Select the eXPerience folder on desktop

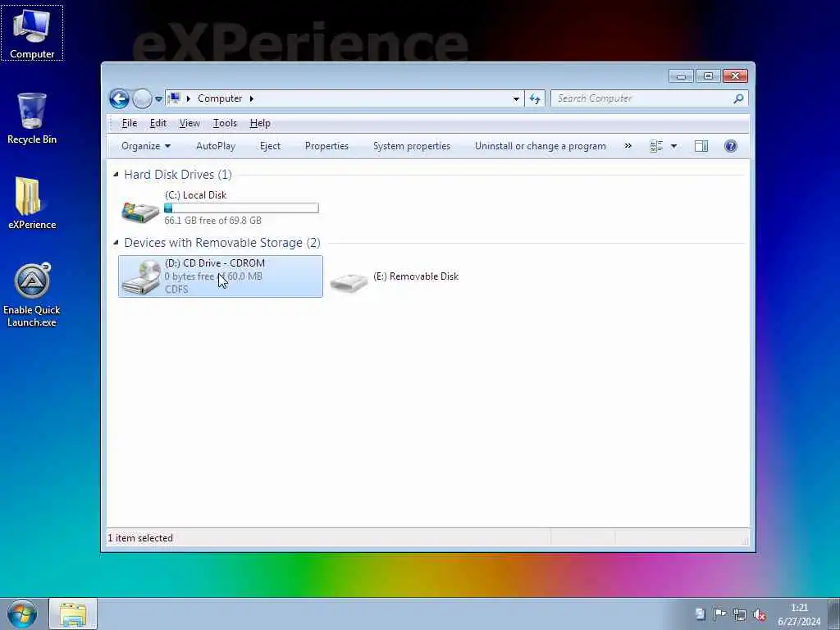[x=32, y=203]
